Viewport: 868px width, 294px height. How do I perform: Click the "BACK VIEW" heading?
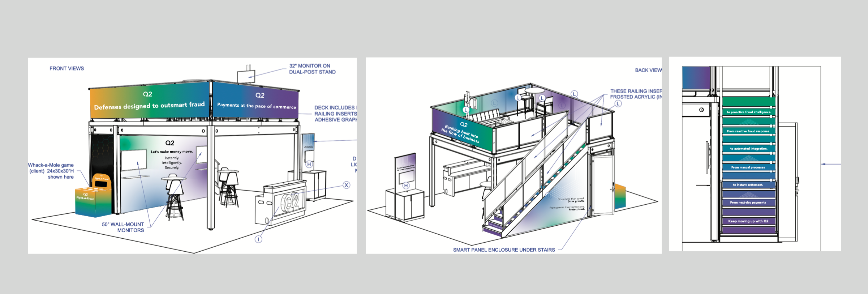pyautogui.click(x=648, y=70)
